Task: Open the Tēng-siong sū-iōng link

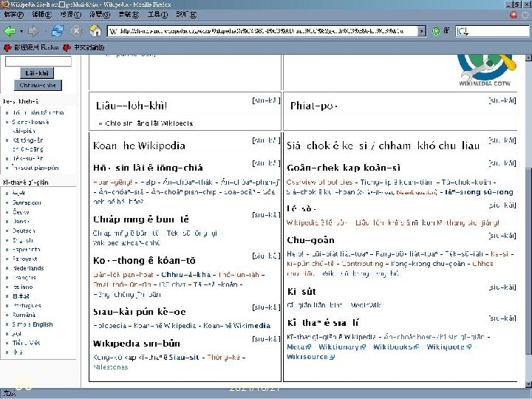Action: click(479, 192)
